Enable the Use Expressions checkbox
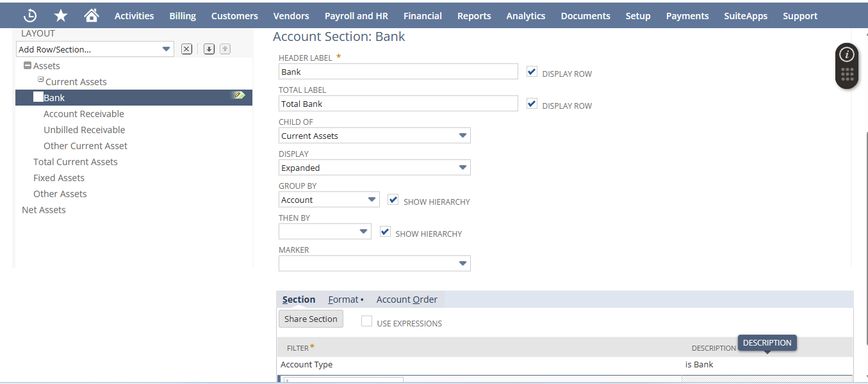Image resolution: width=868 pixels, height=384 pixels. click(x=366, y=321)
